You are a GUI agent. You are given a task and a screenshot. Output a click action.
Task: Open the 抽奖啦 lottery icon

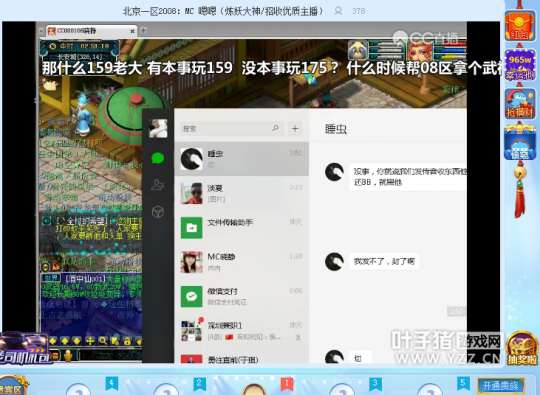522,349
